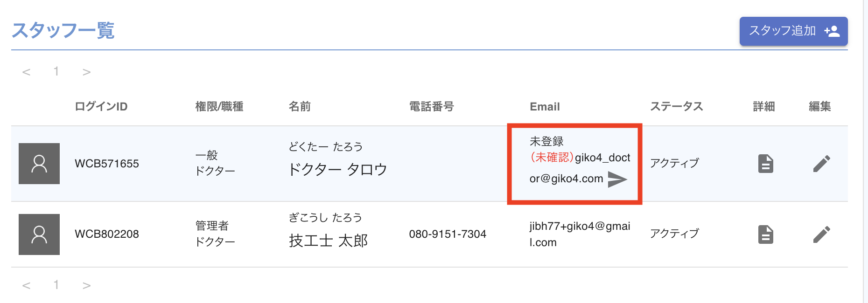Go to next page in bottom pagination

pos(86,285)
